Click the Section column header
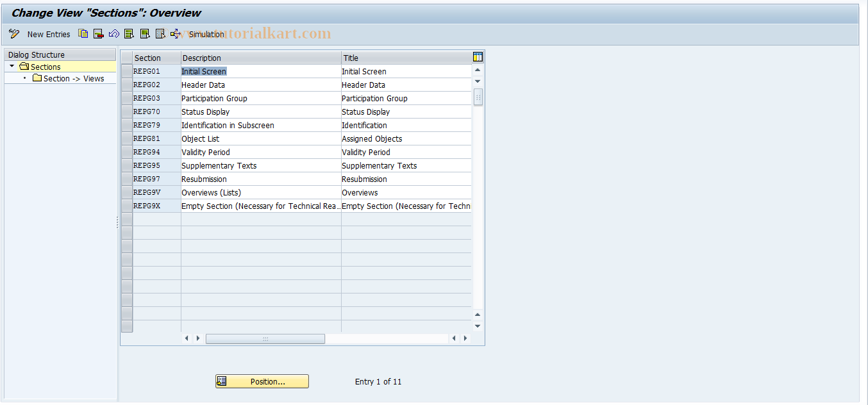 157,58
